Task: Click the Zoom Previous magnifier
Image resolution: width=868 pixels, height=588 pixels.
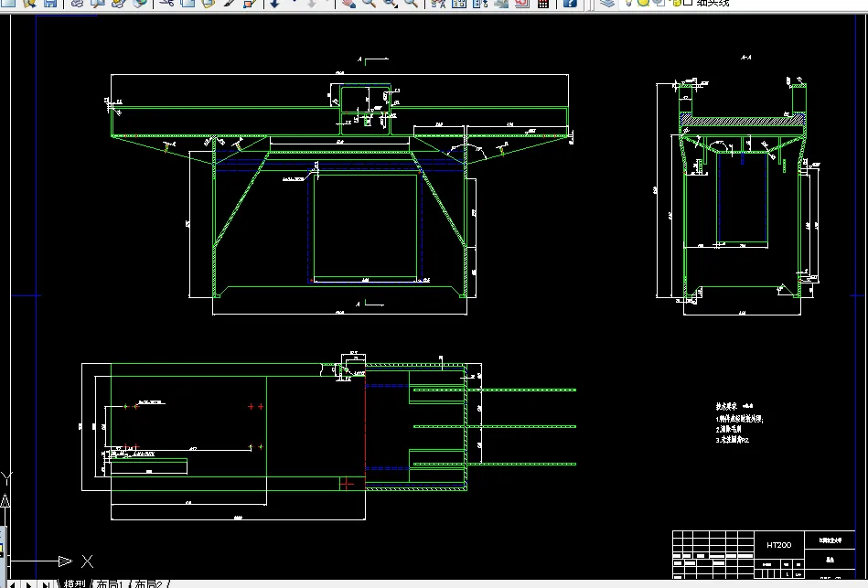Action: click(411, 4)
